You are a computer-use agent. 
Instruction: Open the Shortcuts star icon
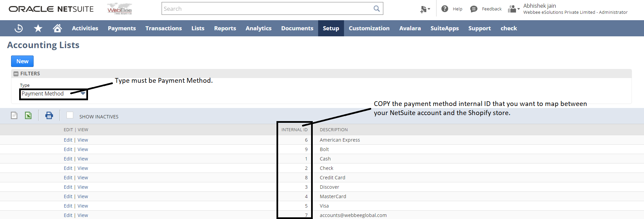tap(38, 28)
